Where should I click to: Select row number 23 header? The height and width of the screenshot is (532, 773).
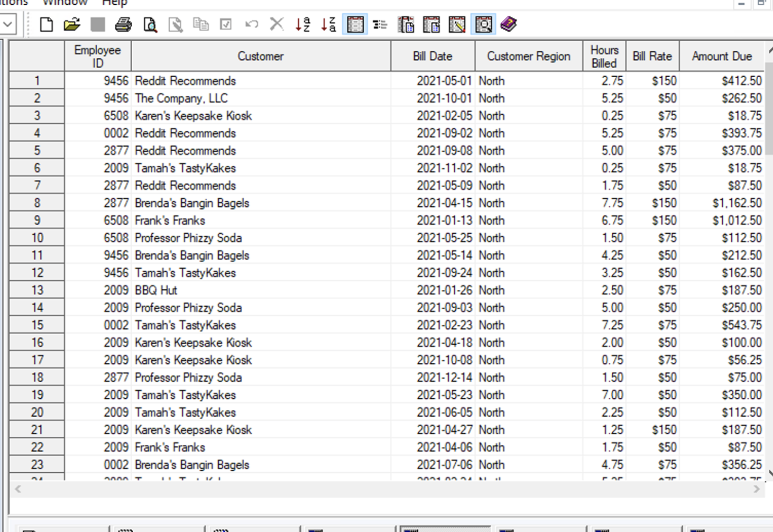(x=37, y=465)
